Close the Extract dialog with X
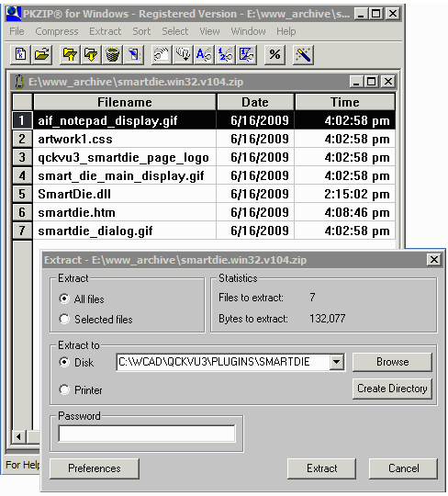The image size is (448, 496). [x=434, y=260]
